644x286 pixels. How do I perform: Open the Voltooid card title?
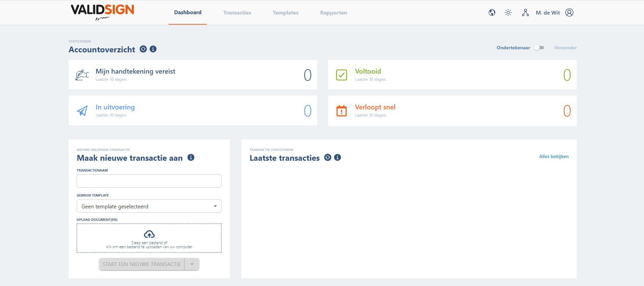pyautogui.click(x=368, y=71)
